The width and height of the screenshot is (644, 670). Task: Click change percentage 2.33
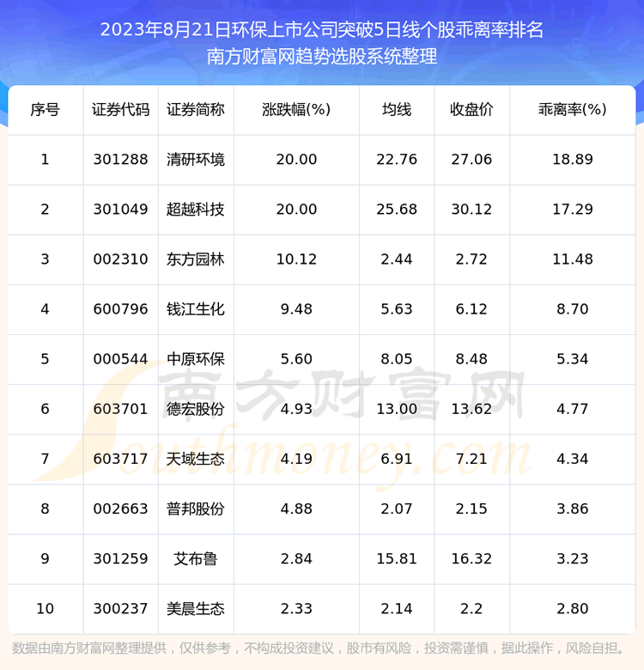[296, 608]
